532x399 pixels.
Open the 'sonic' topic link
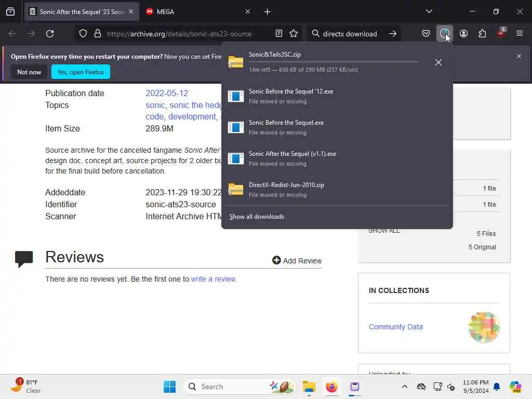pyautogui.click(x=155, y=105)
